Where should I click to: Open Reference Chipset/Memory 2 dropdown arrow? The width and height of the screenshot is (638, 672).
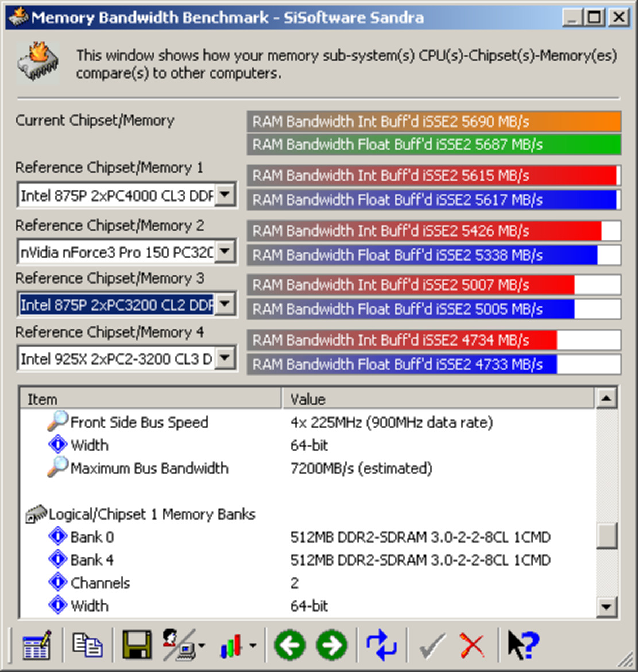[225, 252]
